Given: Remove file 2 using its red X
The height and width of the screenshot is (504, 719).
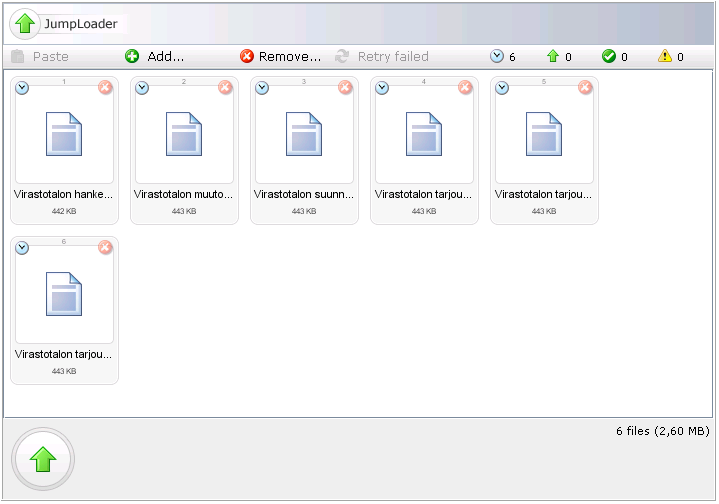Looking at the screenshot, I should tap(225, 87).
